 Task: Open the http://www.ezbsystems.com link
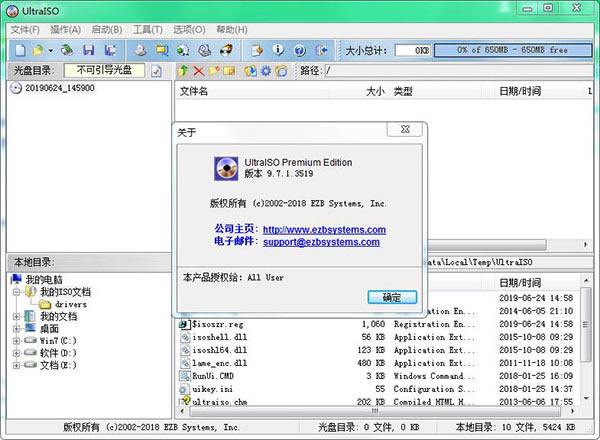(324, 230)
